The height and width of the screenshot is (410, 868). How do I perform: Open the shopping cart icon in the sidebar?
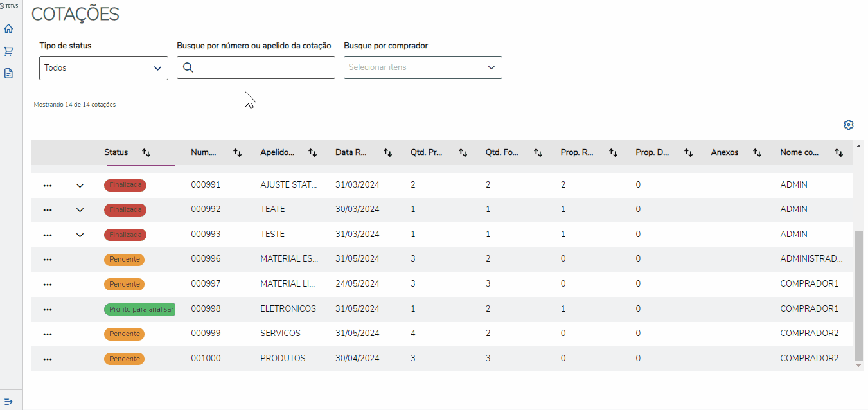click(8, 51)
